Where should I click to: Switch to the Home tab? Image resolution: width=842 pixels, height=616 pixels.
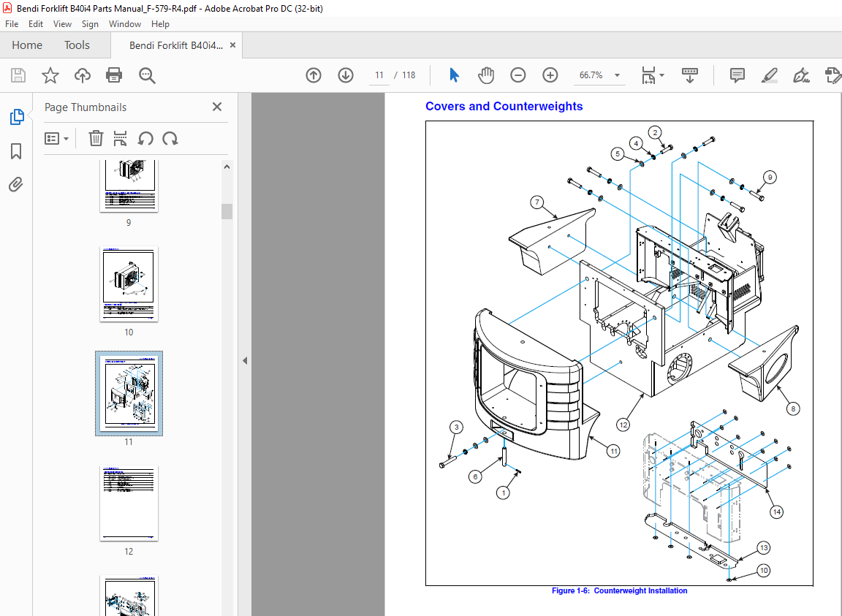(27, 45)
